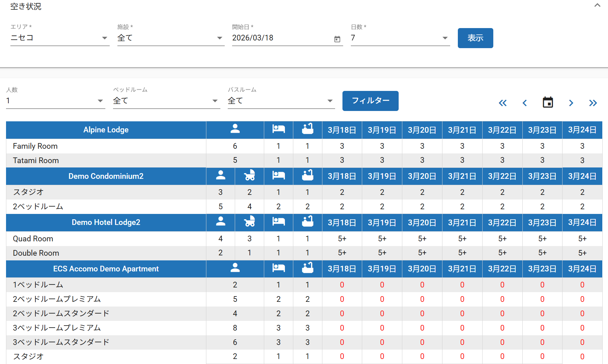Click stroller icon in Demo Condominium2 header

(x=249, y=176)
